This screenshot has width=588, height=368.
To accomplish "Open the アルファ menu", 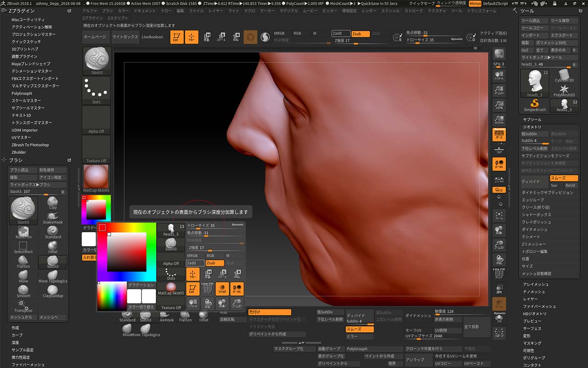I will coord(90,11).
